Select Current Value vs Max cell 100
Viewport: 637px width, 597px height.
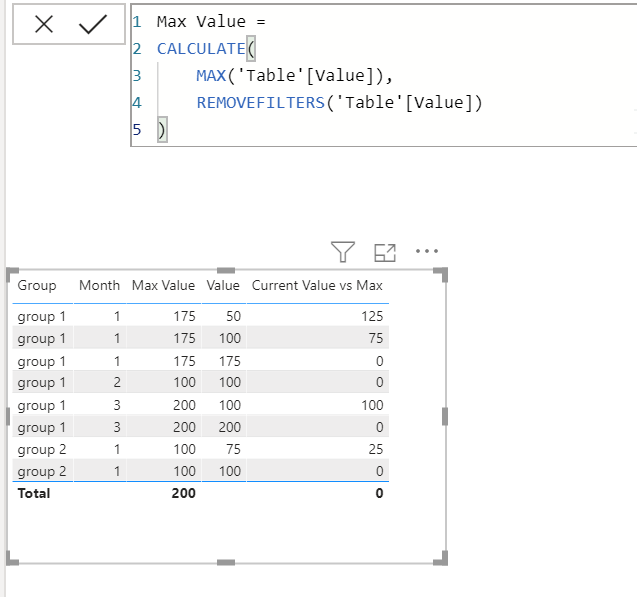point(372,405)
